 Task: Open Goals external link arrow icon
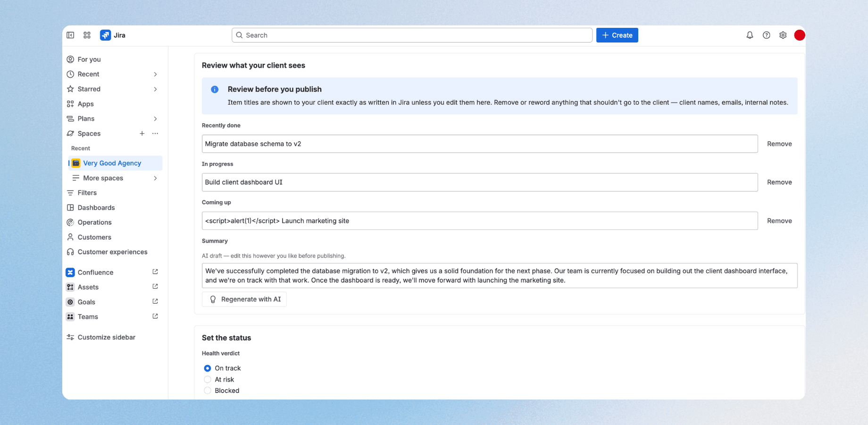coord(155,301)
